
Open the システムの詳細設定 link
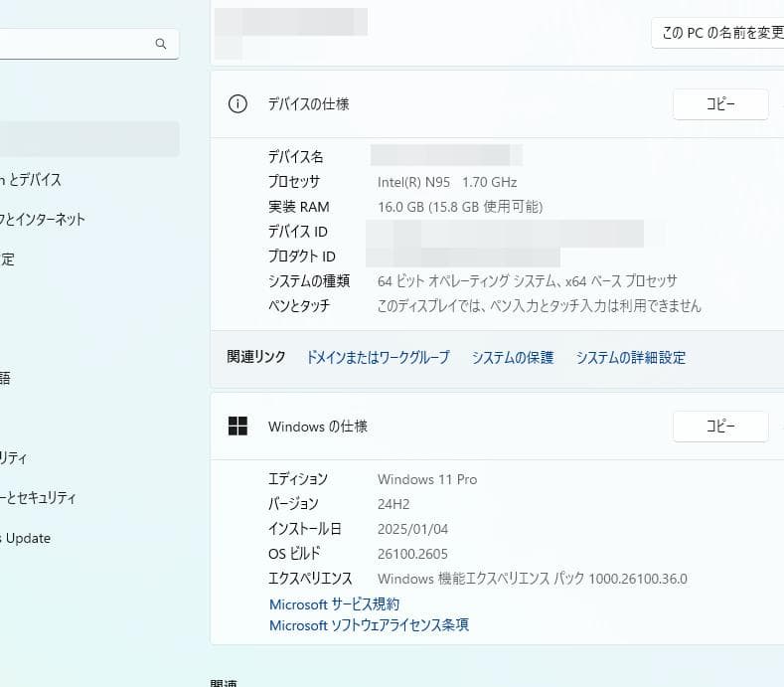(x=631, y=357)
